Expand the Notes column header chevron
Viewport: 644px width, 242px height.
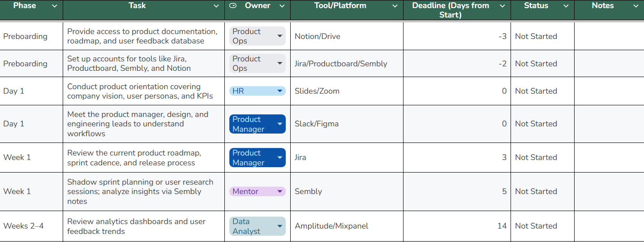[635, 6]
